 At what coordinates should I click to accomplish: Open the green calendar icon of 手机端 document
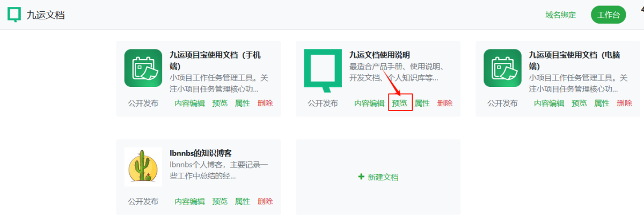[x=143, y=68]
